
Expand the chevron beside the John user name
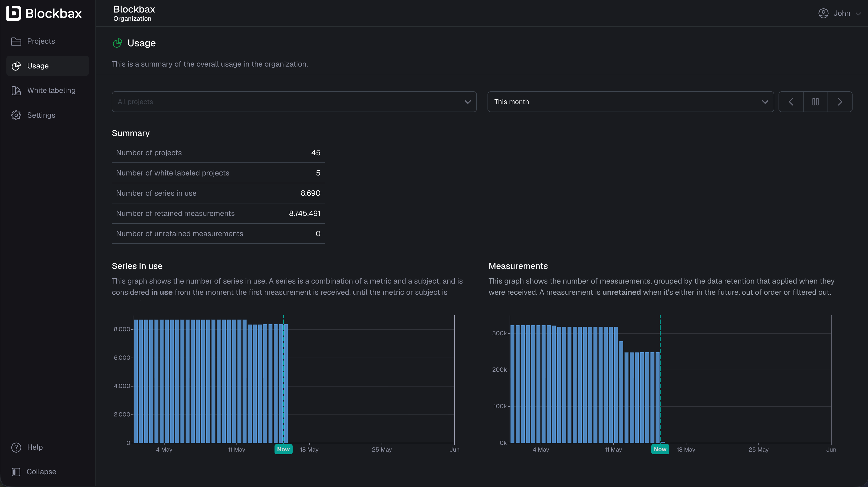point(858,14)
